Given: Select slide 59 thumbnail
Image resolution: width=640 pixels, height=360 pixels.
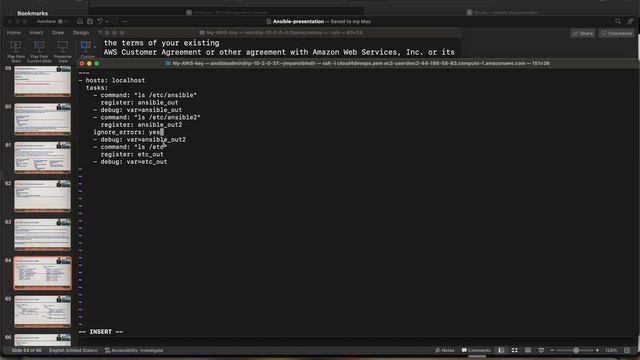Looking at the screenshot, I should click(42, 81).
